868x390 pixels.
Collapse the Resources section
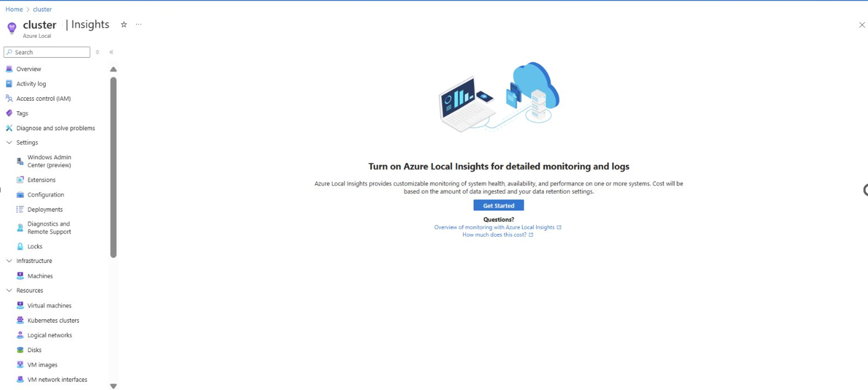[x=9, y=290]
